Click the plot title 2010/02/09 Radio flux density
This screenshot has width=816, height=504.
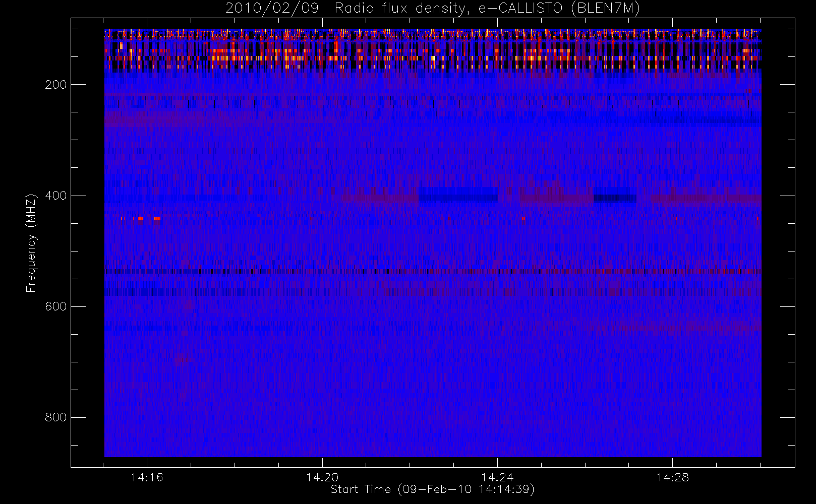[x=432, y=8]
